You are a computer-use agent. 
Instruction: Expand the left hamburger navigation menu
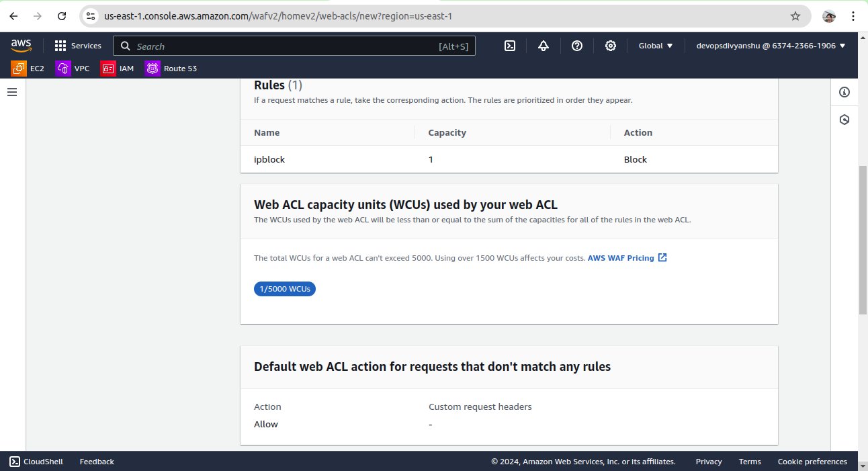(12, 92)
